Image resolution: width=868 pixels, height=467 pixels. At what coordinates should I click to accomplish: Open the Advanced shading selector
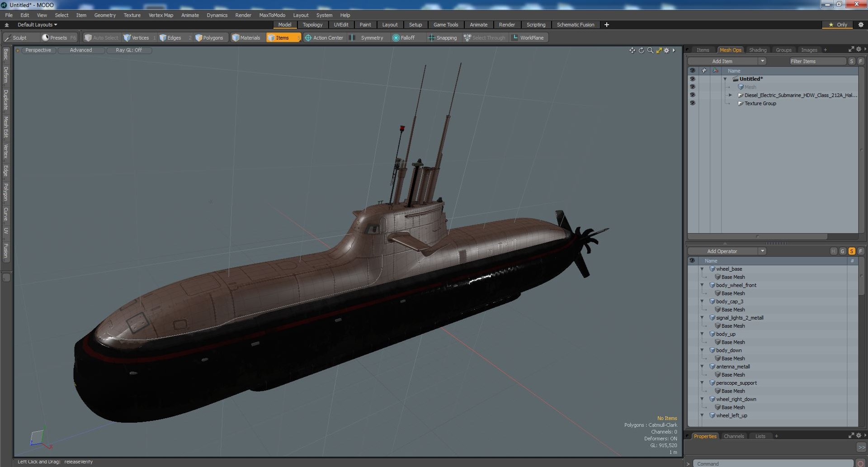pyautogui.click(x=81, y=50)
